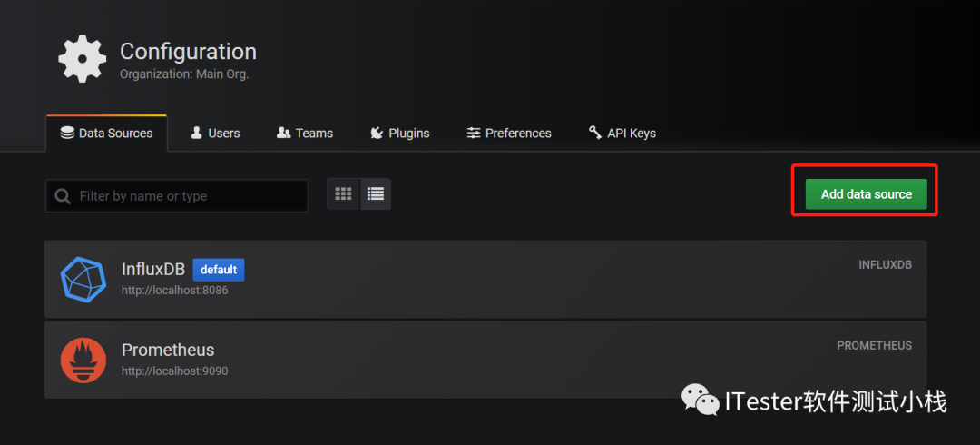Screen dimensions: 980x445
Task: Open the API Keys tab
Action: [x=622, y=133]
